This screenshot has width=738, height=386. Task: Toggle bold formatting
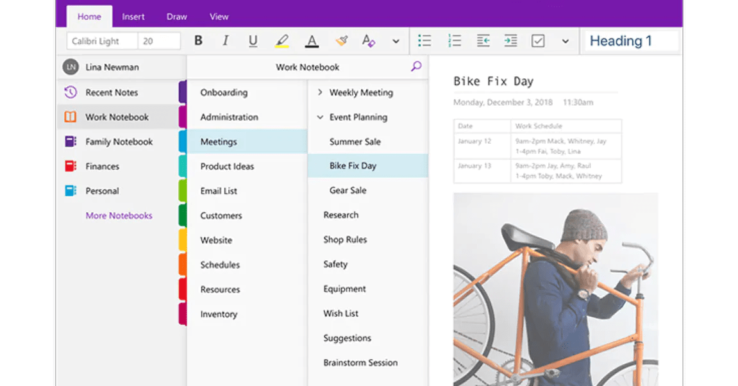click(x=199, y=41)
